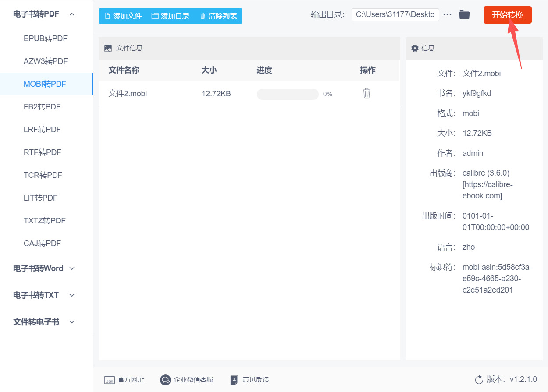Viewport: 548px width, 392px height.
Task: Click the 进度 column header
Action: pyautogui.click(x=264, y=70)
